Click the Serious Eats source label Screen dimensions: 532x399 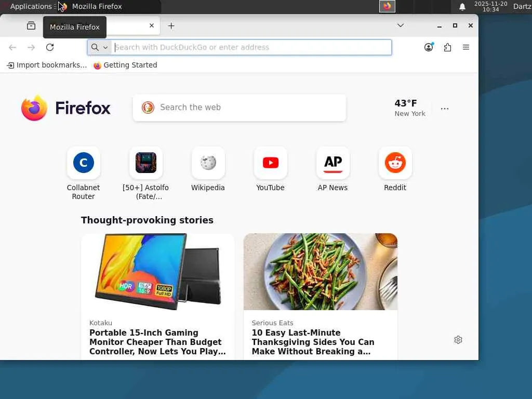pos(272,323)
